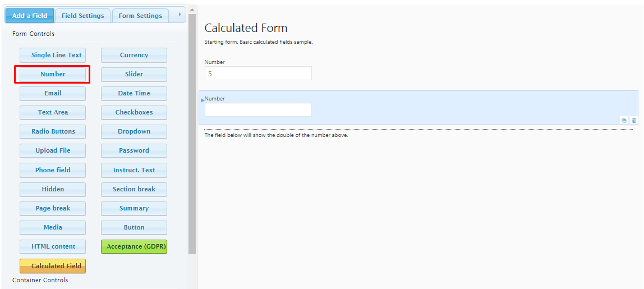Screen dimensions: 644x289
Task: Add a Number field control
Action: point(53,75)
